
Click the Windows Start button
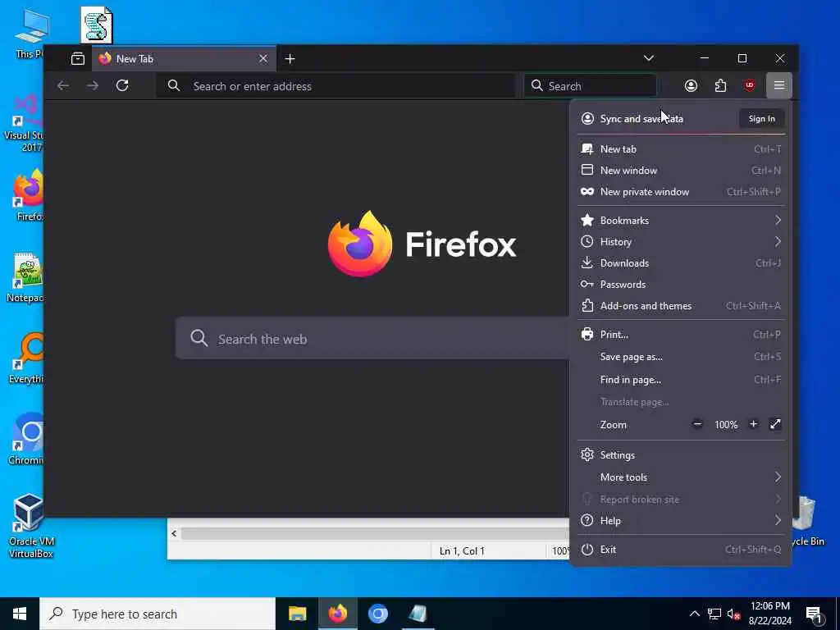click(20, 614)
